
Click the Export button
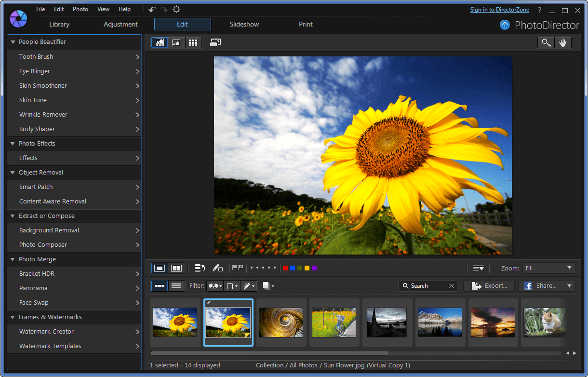tap(489, 286)
